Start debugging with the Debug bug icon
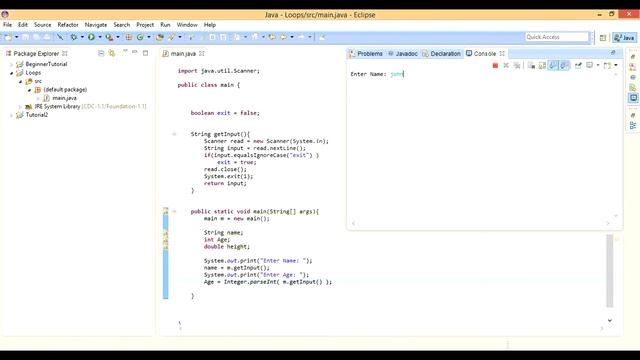This screenshot has width=640, height=360. pos(73,37)
